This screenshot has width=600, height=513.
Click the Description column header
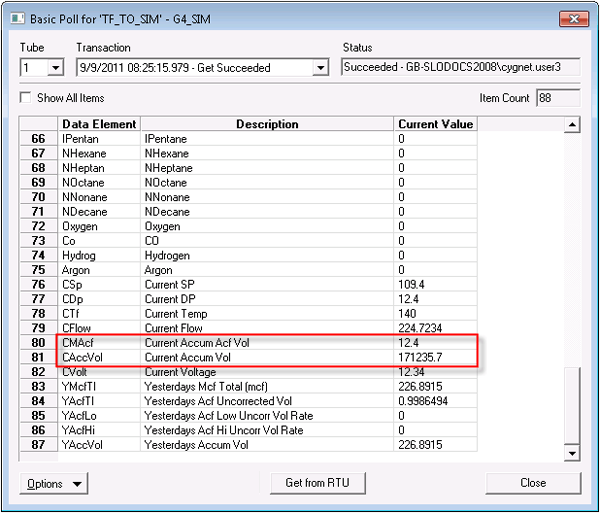click(267, 124)
